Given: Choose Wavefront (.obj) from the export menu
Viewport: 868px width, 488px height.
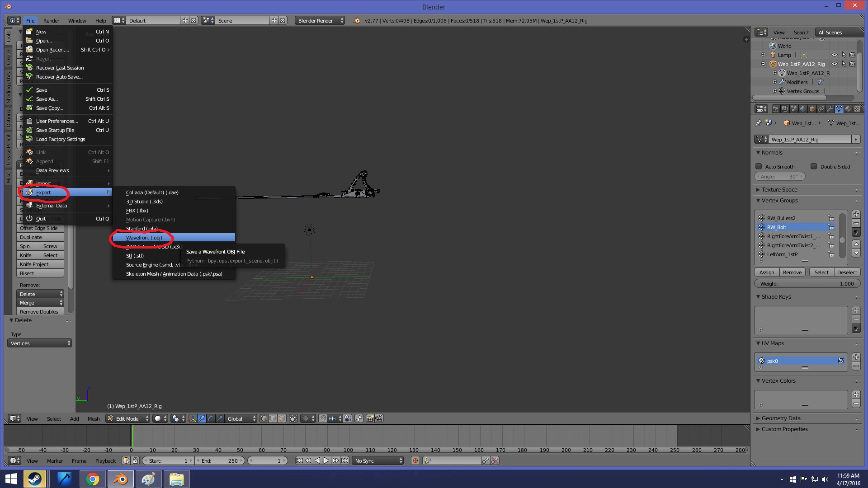Looking at the screenshot, I should 144,238.
